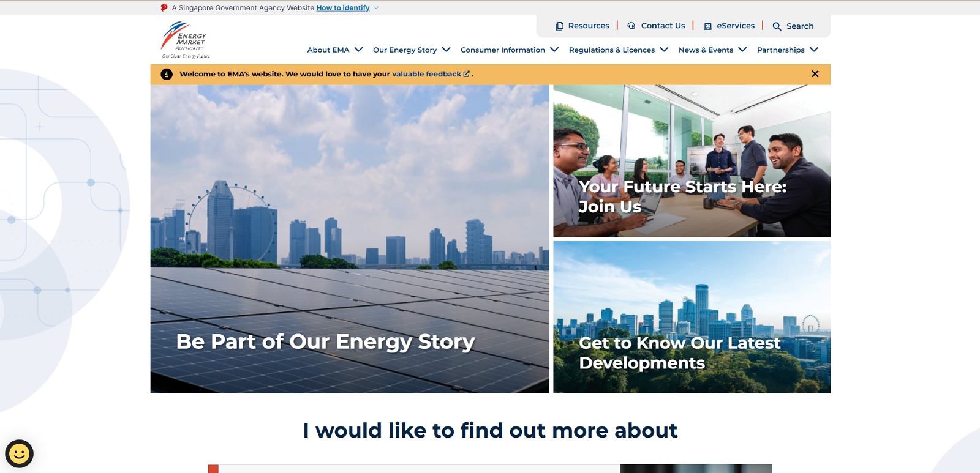Click the external link icon beside valuable feedback
The width and height of the screenshot is (980, 473).
pyautogui.click(x=467, y=74)
